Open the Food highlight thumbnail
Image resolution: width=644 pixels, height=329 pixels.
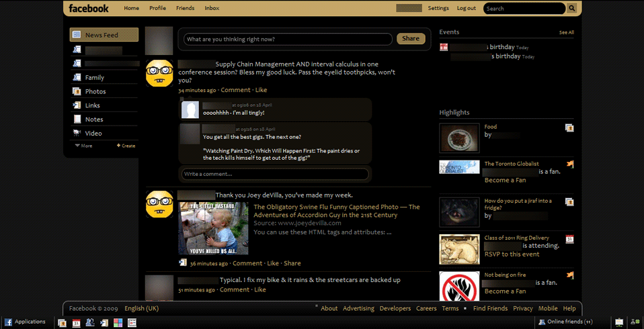(x=460, y=138)
